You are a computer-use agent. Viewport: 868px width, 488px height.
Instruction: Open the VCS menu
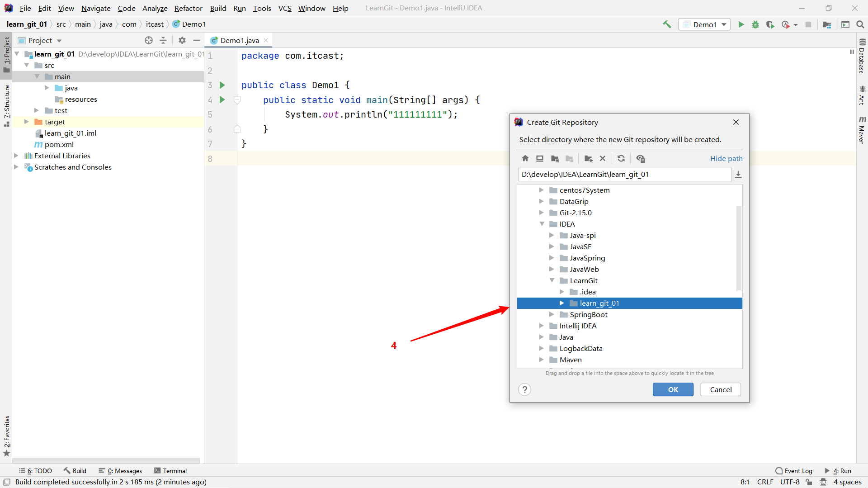(285, 8)
